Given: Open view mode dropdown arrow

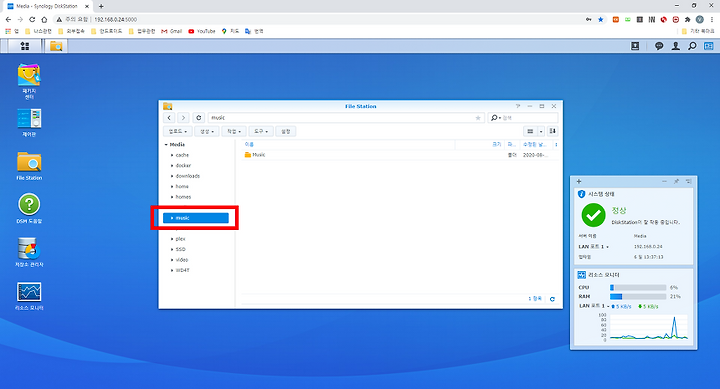Looking at the screenshot, I should [541, 131].
